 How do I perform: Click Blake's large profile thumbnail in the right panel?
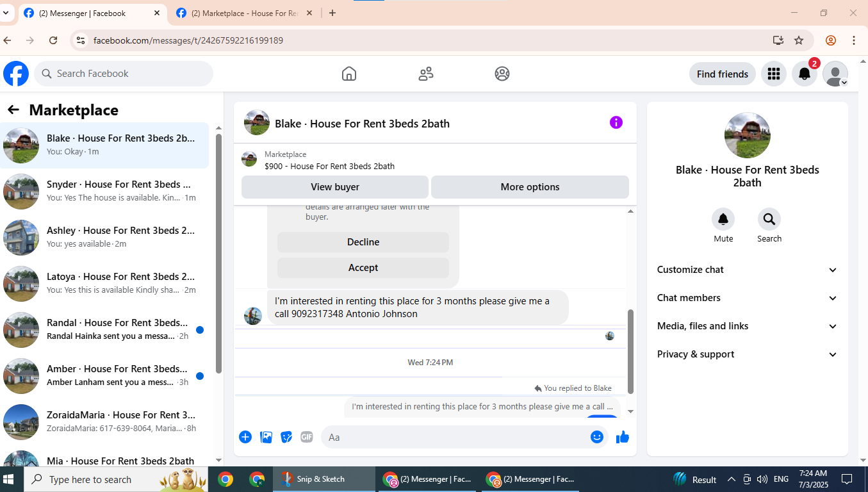(747, 135)
